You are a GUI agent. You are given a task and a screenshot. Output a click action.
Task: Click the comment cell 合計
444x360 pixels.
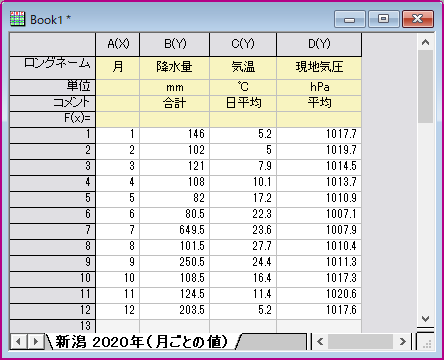(x=175, y=103)
